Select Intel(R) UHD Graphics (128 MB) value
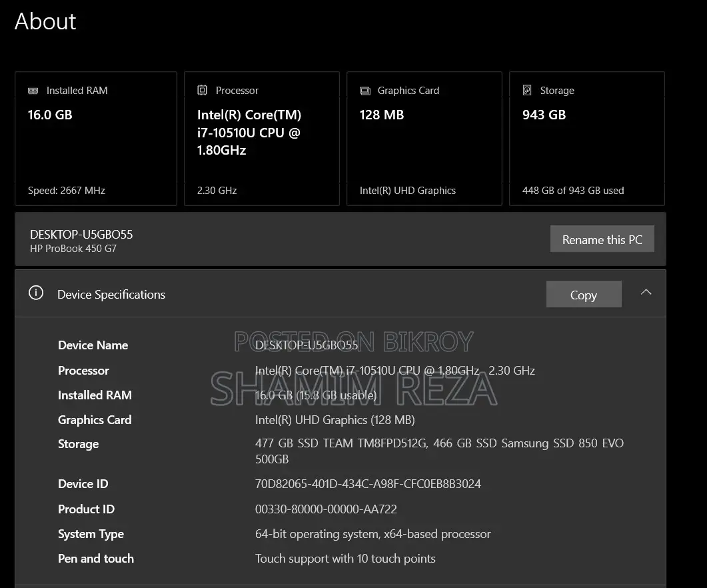Image resolution: width=707 pixels, height=588 pixels. tap(335, 420)
